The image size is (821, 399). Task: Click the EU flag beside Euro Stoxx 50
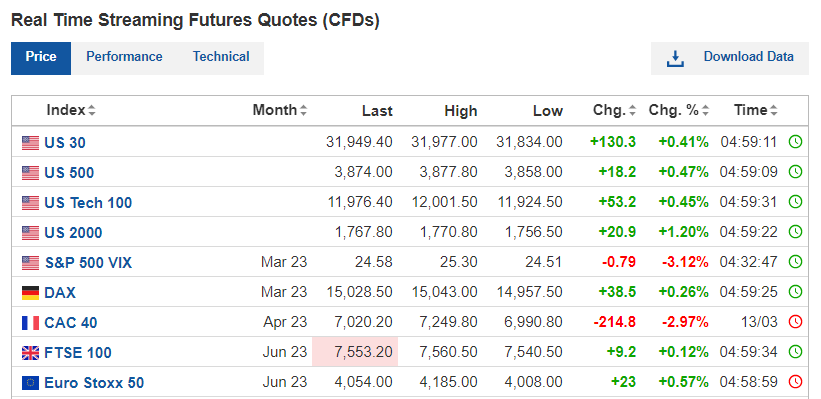tap(30, 383)
